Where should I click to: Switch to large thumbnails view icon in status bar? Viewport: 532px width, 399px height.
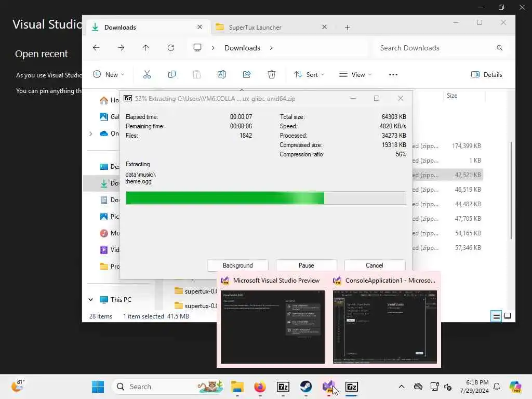pyautogui.click(x=508, y=316)
